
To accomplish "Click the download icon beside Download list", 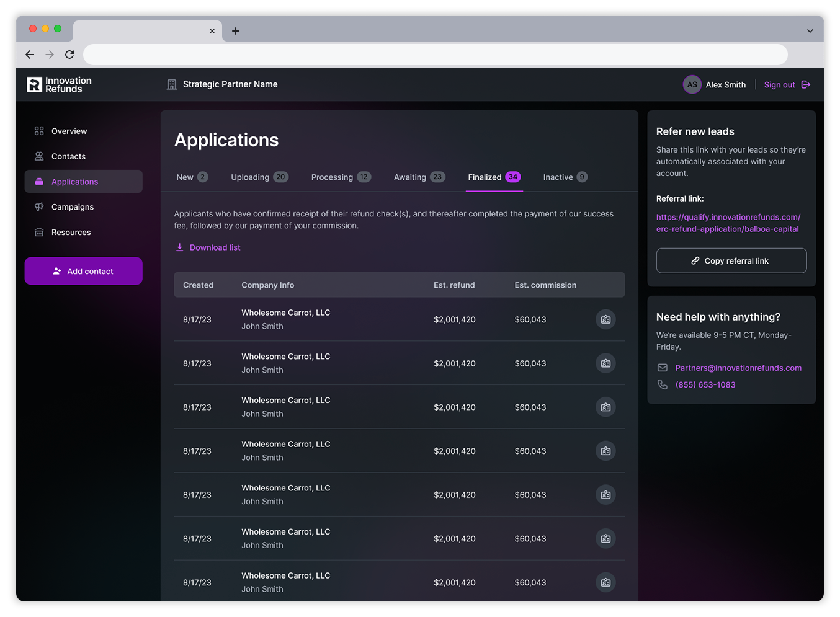I will tap(179, 247).
